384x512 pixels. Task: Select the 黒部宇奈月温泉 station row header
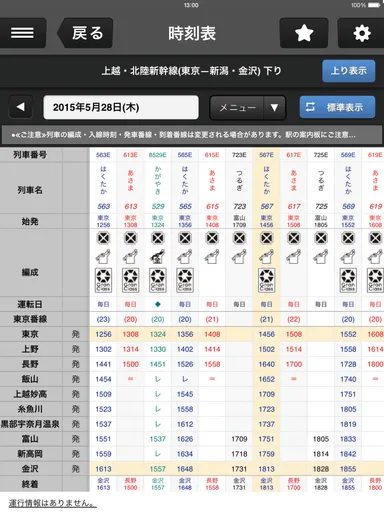coord(30,424)
